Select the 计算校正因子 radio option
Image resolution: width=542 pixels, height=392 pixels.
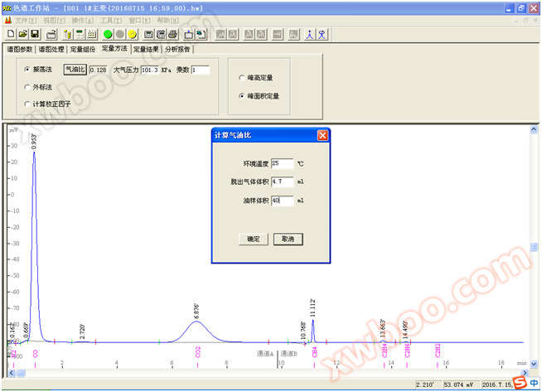pyautogui.click(x=27, y=104)
